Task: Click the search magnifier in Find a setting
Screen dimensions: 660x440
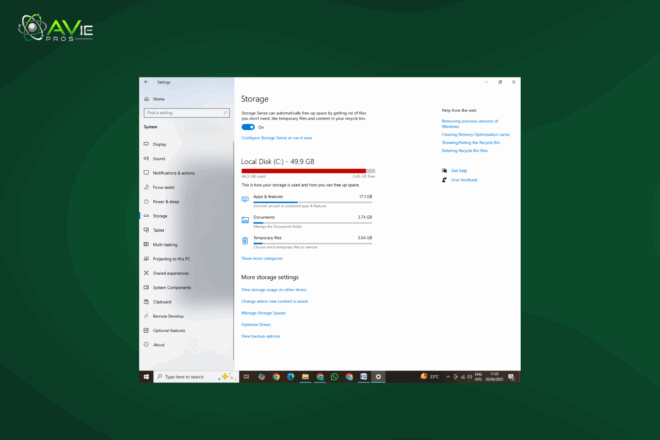Action: 225,113
